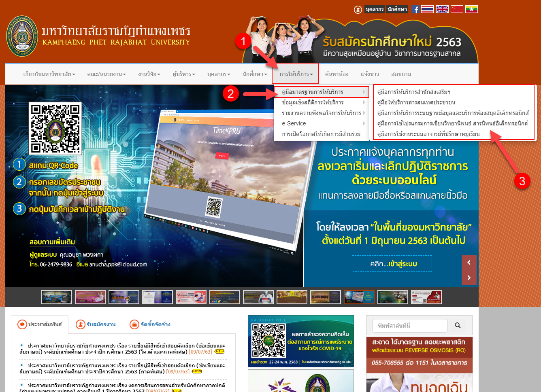Click the user account icon at top
Viewport: 541px width, 392px height.
(358, 9)
